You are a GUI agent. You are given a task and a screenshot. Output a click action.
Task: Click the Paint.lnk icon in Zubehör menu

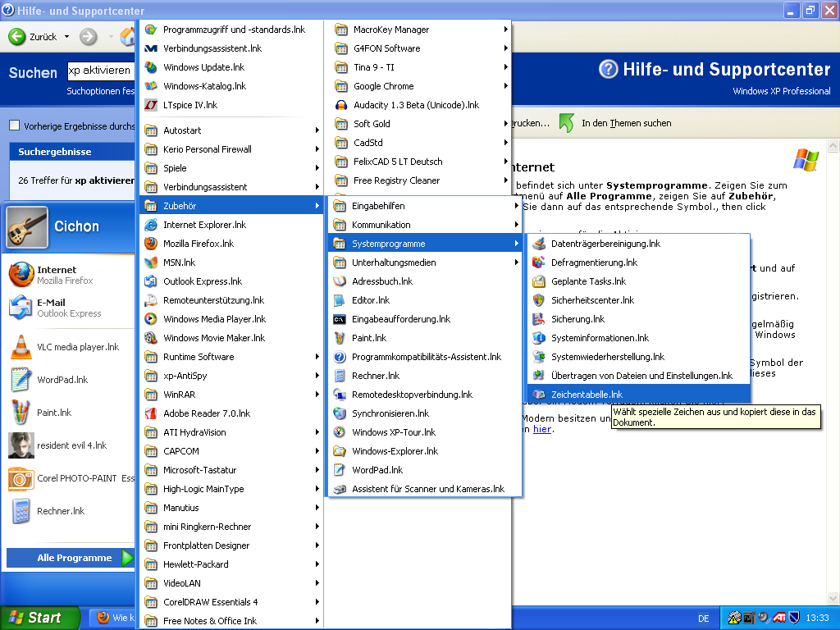(339, 338)
